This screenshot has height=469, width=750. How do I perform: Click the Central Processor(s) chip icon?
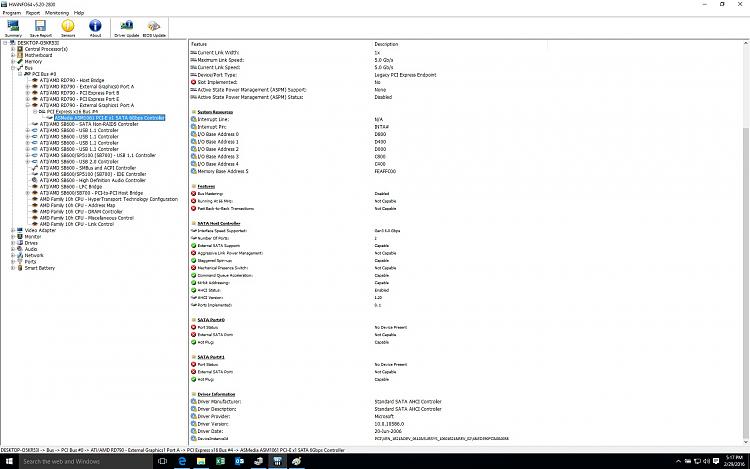(20, 49)
